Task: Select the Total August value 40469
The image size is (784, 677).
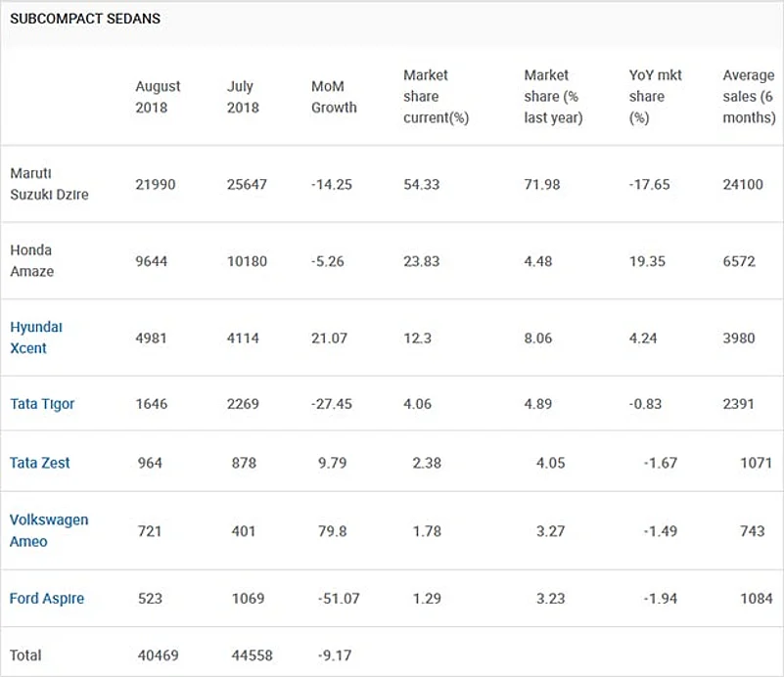Action: pos(156,654)
